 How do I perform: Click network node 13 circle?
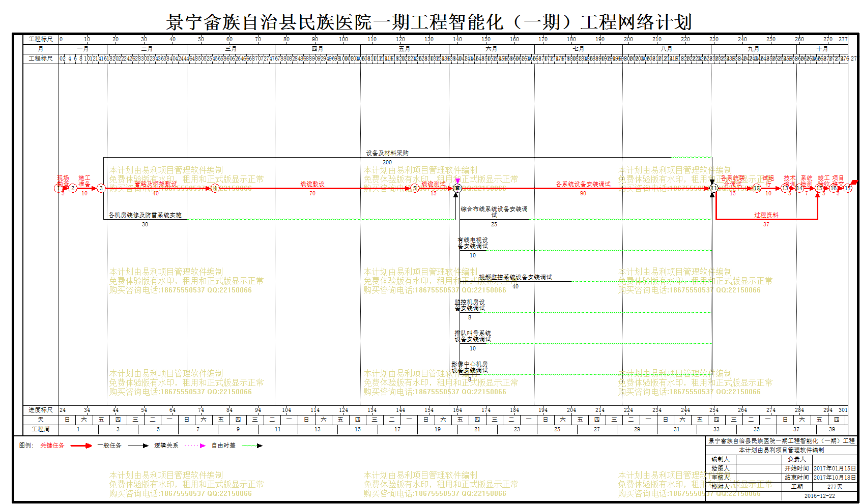785,188
